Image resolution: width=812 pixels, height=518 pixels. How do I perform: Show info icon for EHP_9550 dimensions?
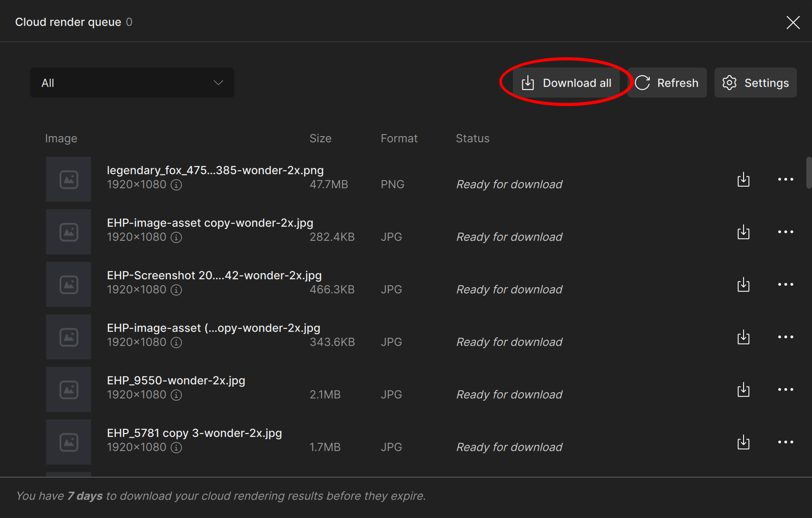point(176,395)
